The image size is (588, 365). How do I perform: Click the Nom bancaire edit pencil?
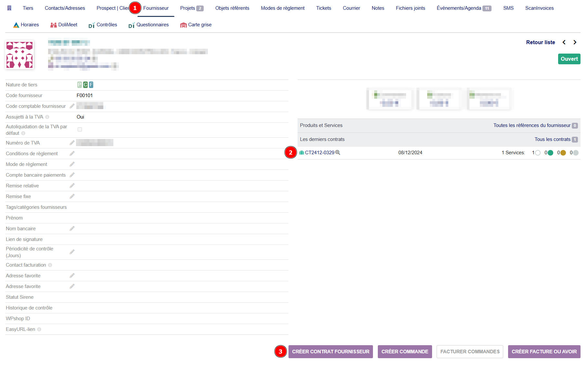(x=72, y=229)
